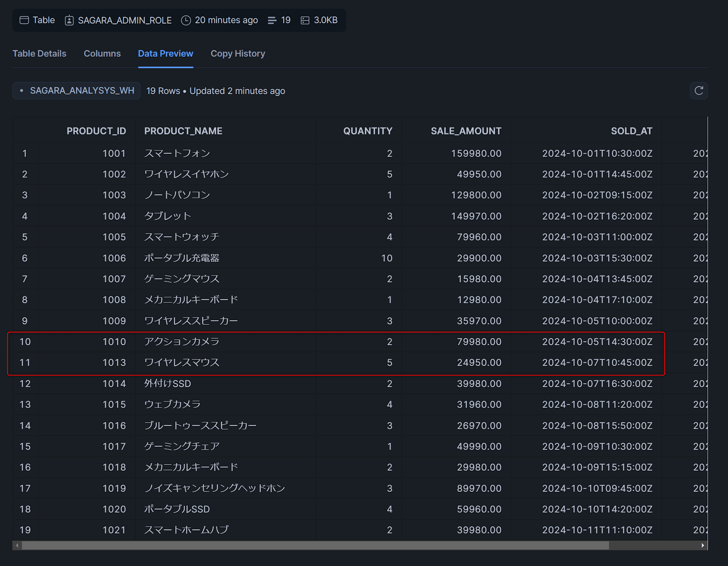Click the PRODUCT_ID column header
Screen dimensions: 728x566
pyautogui.click(x=96, y=131)
